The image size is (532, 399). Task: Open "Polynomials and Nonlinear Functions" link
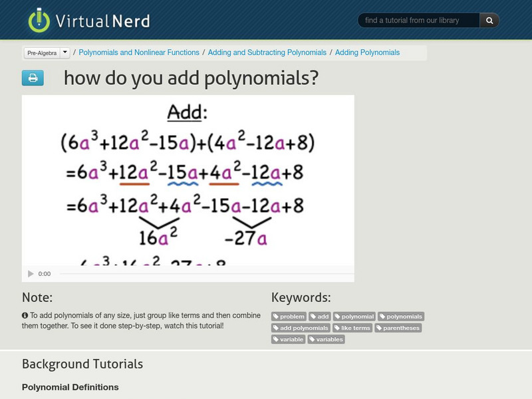140,52
